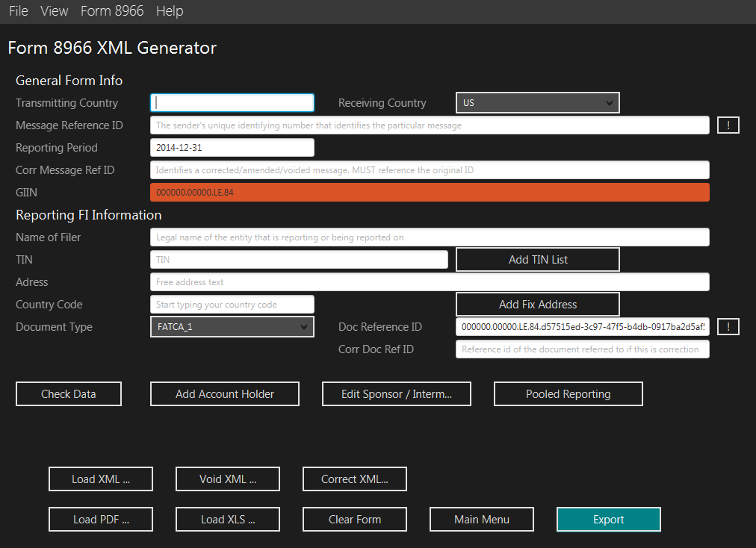Click the 'Corr Doc Ref ID' label
The width and height of the screenshot is (756, 548).
(x=376, y=349)
